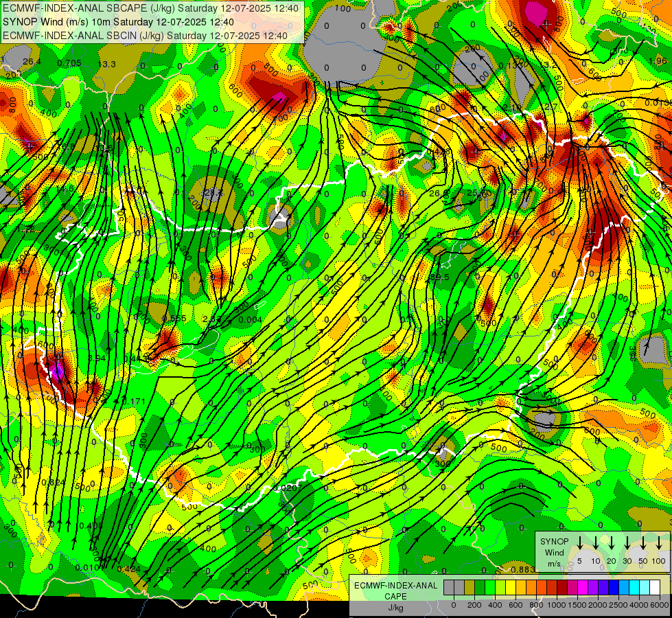The height and width of the screenshot is (618, 672).
Task: Select the dark green swatch in CAPE legend
Action: tap(480, 588)
